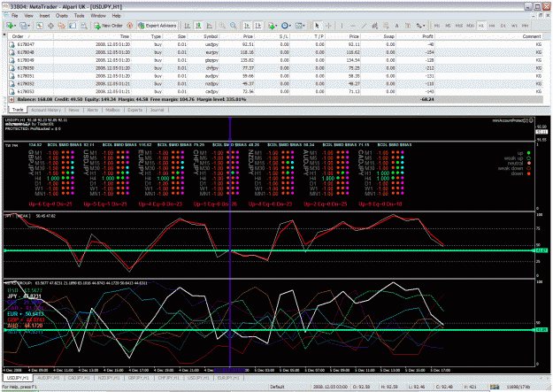Viewport: 553px width, 392px height.
Task: Open the Templates dropdown icon
Action: pyautogui.click(x=300, y=26)
